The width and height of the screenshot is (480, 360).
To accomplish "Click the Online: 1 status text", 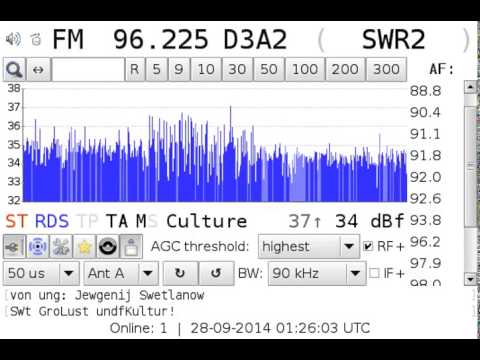I will tap(138, 328).
